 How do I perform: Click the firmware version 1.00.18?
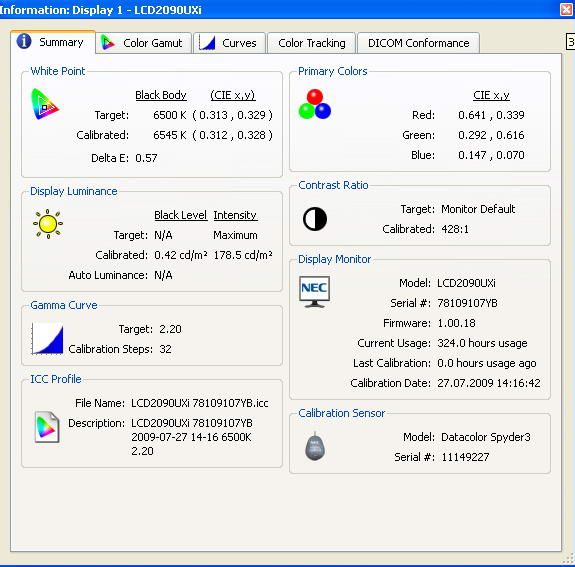click(456, 323)
